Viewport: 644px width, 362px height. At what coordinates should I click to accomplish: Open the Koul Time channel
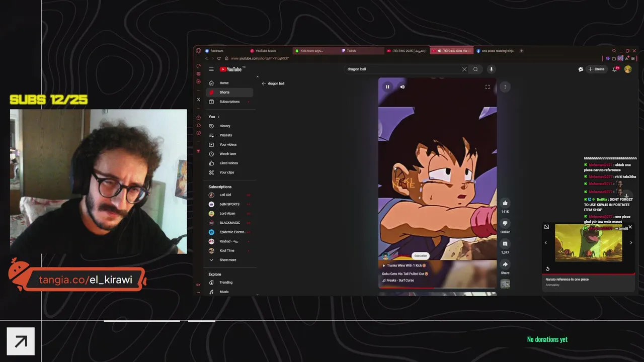point(229,250)
